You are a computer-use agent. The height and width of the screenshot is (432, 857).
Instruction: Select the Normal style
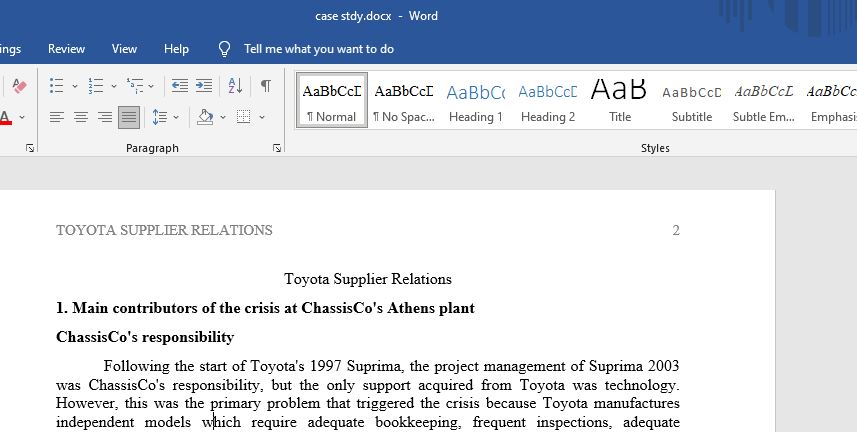(332, 102)
